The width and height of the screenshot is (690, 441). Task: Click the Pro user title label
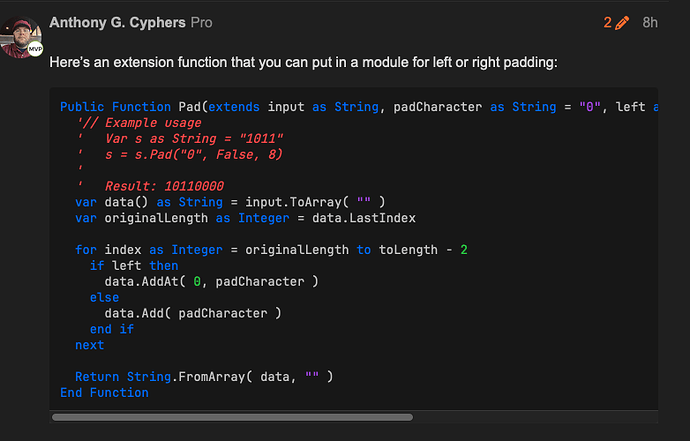pyautogui.click(x=200, y=22)
